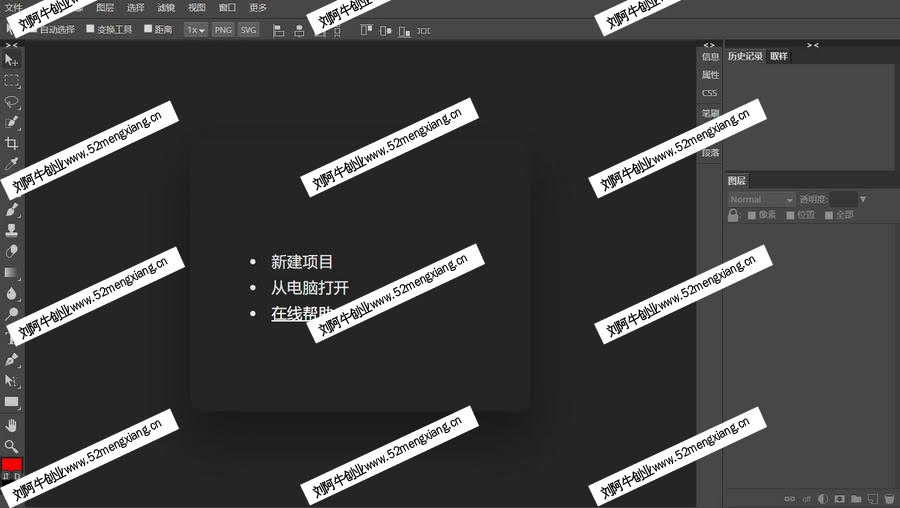The width and height of the screenshot is (900, 508).
Task: Open the CSS side panel
Action: (x=709, y=93)
